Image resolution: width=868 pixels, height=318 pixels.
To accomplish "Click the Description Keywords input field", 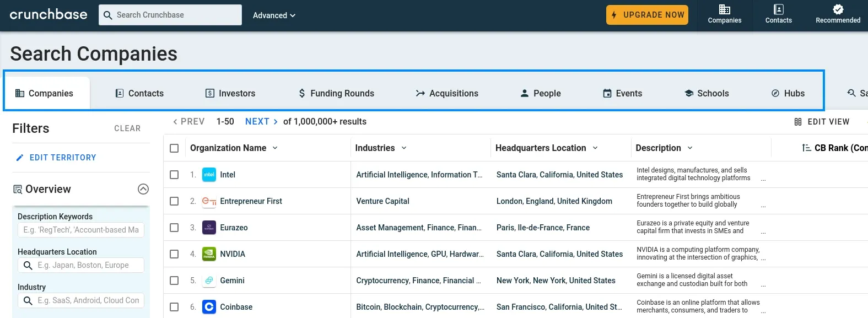I will point(81,230).
